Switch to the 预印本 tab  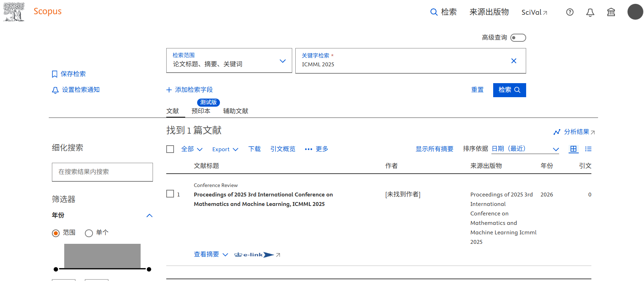click(201, 111)
